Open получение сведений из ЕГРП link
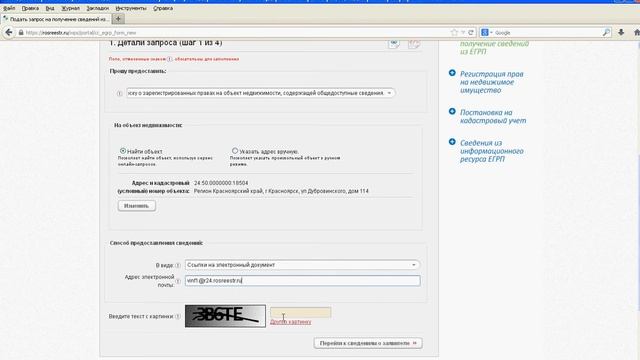Screen dimensions: 640x360 coord(494,47)
